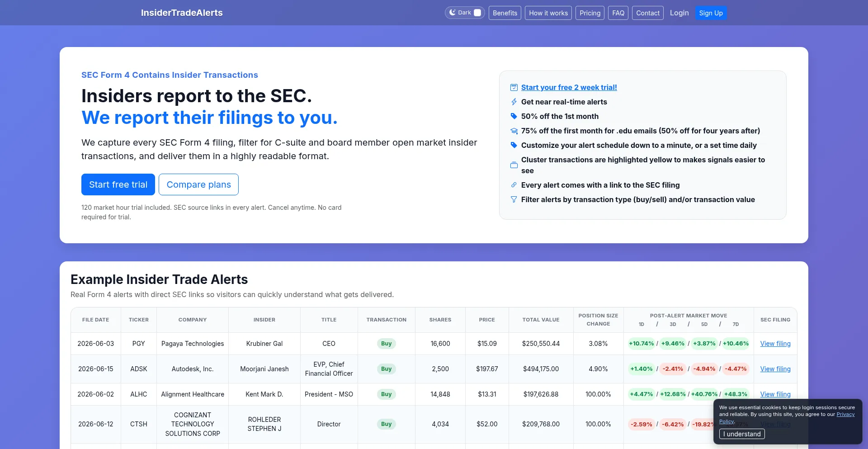Click the Buy badge in the ADSK row
The image size is (868, 449).
[x=386, y=369]
